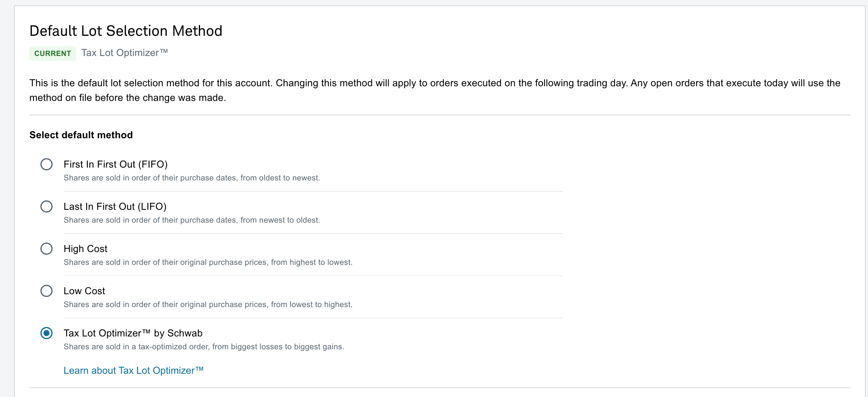Click High Cost description highest to lowest

click(208, 262)
